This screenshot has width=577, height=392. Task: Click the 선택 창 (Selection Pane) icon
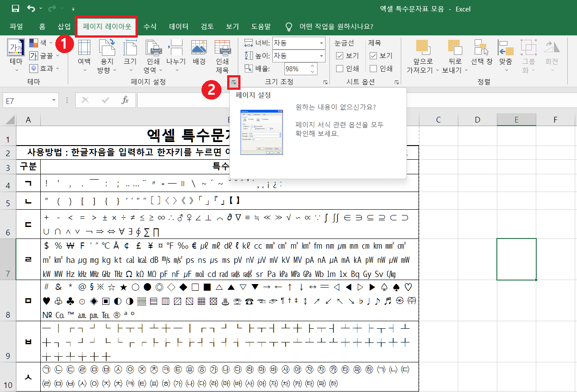tap(483, 53)
